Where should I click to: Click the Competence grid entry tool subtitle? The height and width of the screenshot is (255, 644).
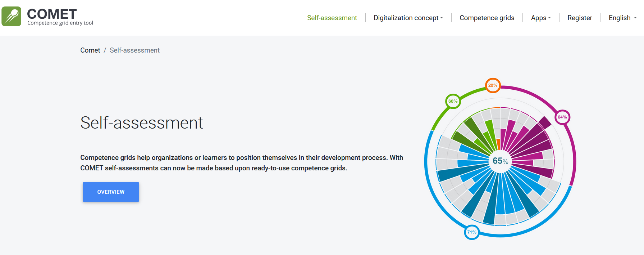[x=60, y=23]
